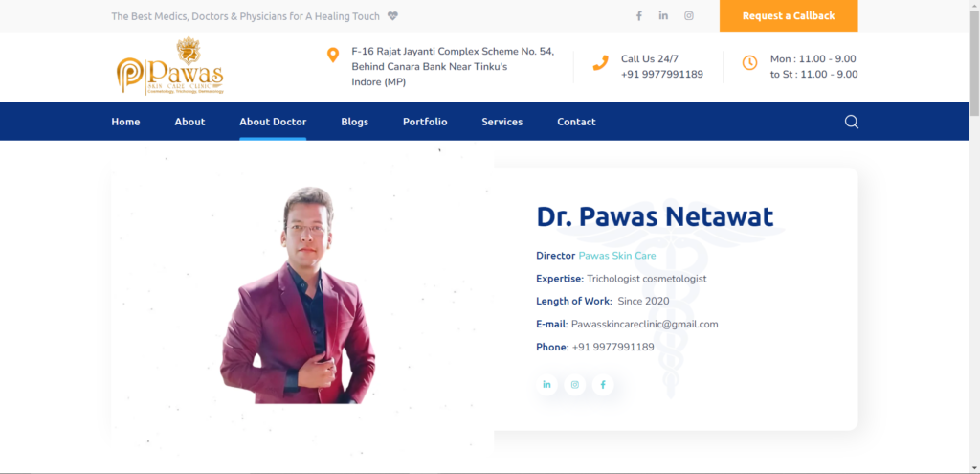This screenshot has height=474, width=980.
Task: Click the Request a Callback button
Action: [789, 15]
